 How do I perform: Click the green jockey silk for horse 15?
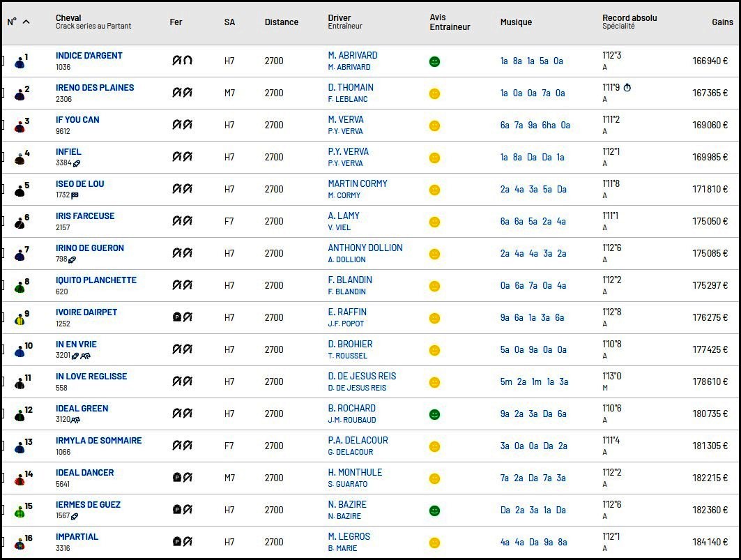[20, 511]
